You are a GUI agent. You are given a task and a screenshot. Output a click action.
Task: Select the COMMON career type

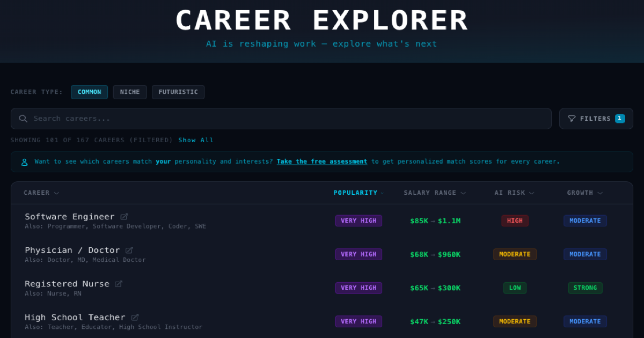(x=89, y=92)
